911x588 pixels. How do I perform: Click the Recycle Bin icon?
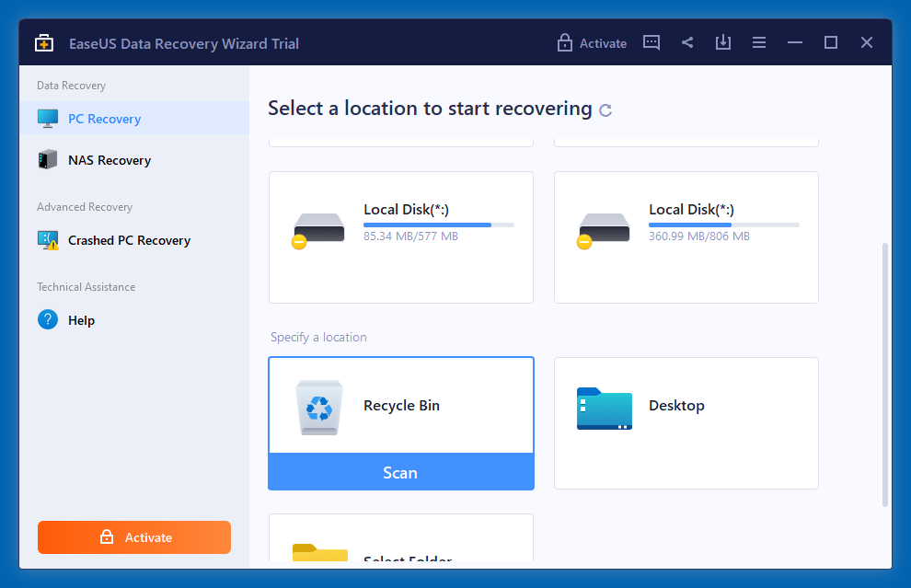pos(319,408)
